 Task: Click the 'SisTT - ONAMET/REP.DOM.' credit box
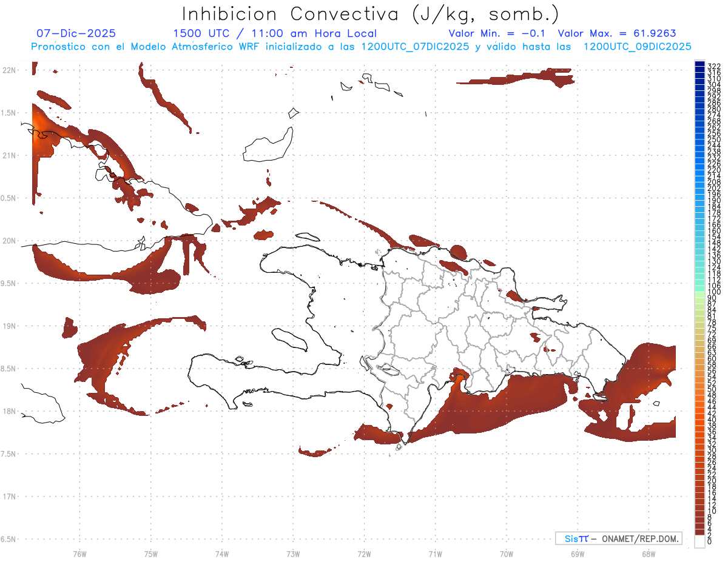(x=619, y=538)
